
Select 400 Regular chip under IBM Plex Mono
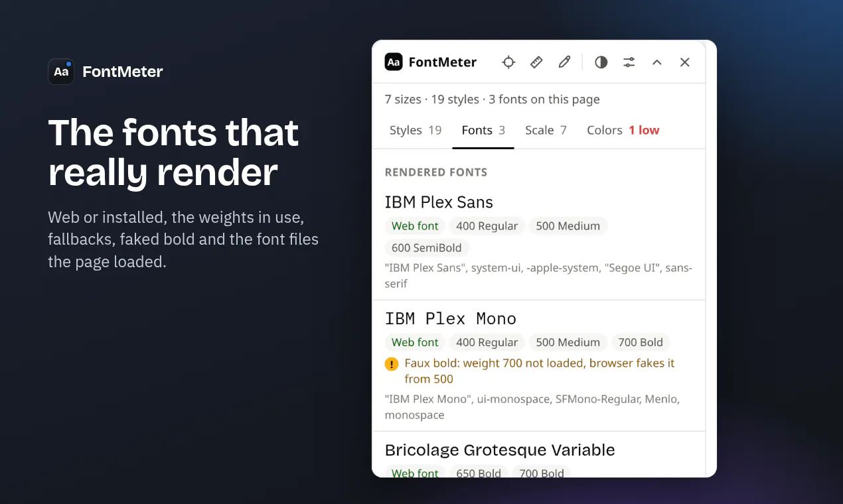coord(487,343)
